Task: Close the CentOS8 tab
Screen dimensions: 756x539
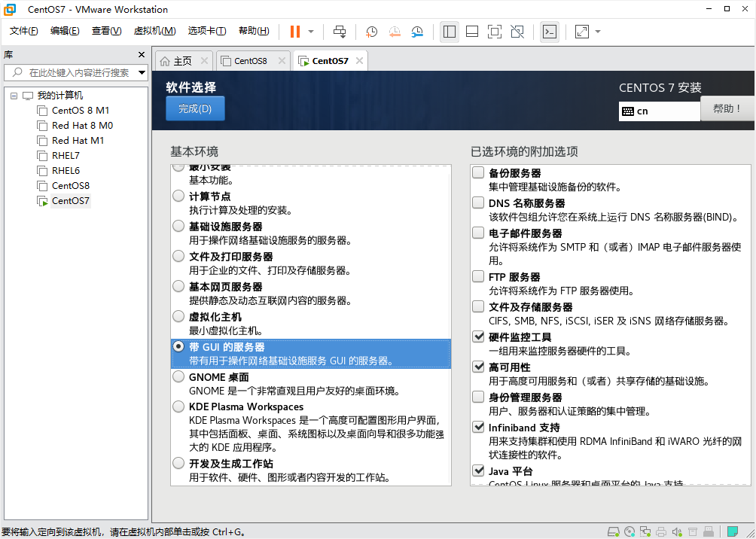Action: pyautogui.click(x=282, y=61)
